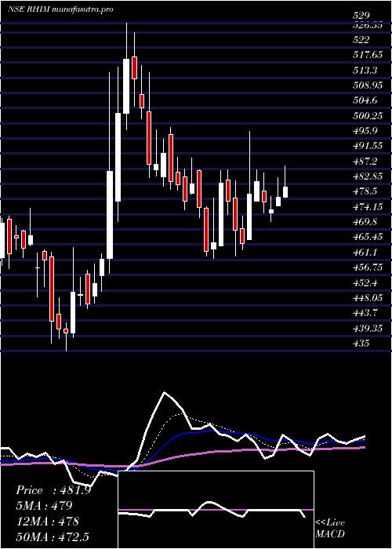The width and height of the screenshot is (392, 549).
Task: Click the 508.95 price axis label
Action: coord(368,85)
